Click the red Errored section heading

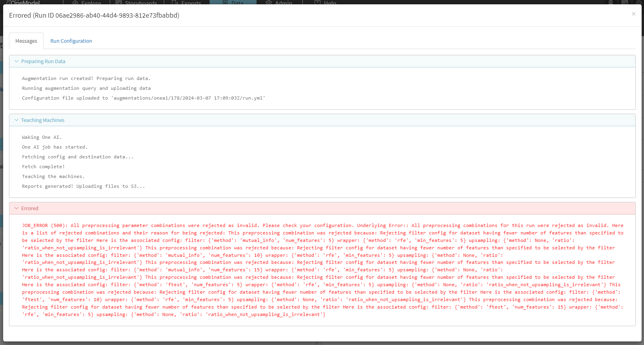[30, 209]
